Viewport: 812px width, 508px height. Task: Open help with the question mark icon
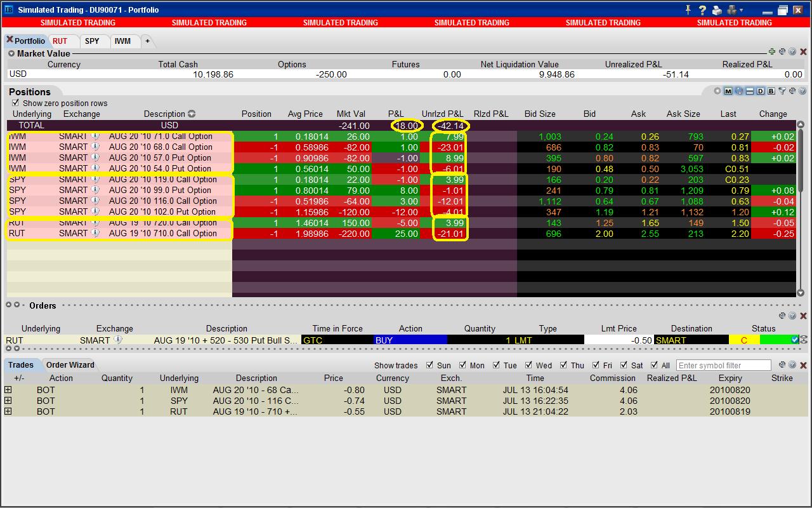(x=702, y=10)
